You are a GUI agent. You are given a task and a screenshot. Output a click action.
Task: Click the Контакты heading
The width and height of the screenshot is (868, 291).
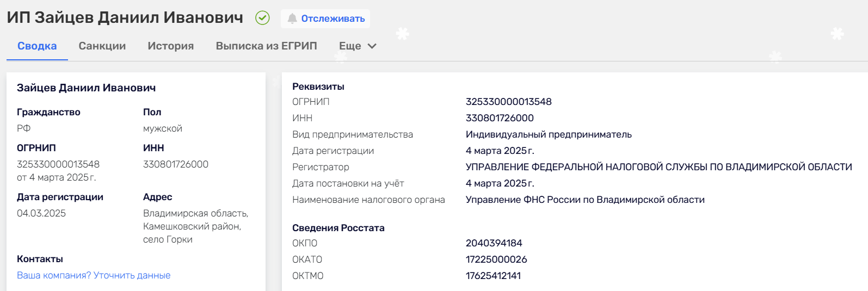40,259
